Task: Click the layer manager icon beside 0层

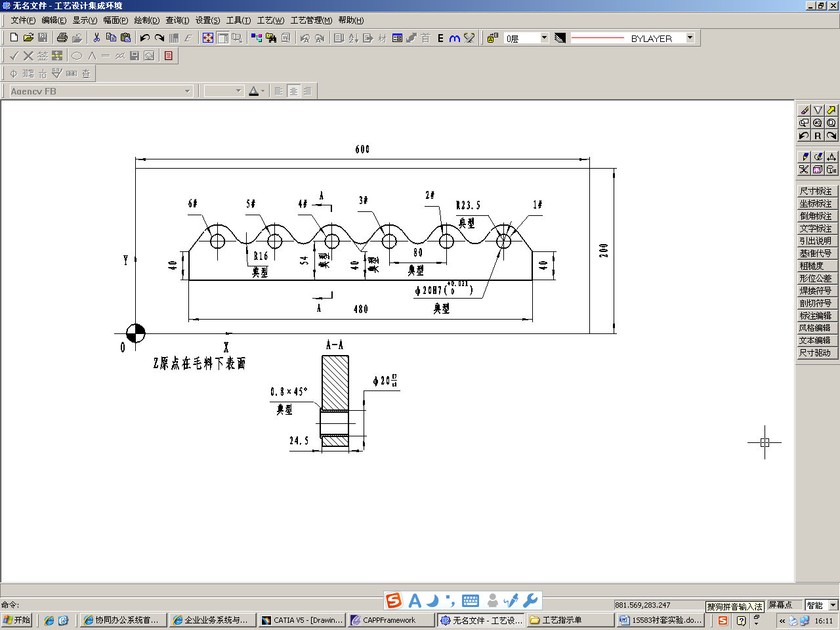Action: click(x=493, y=38)
